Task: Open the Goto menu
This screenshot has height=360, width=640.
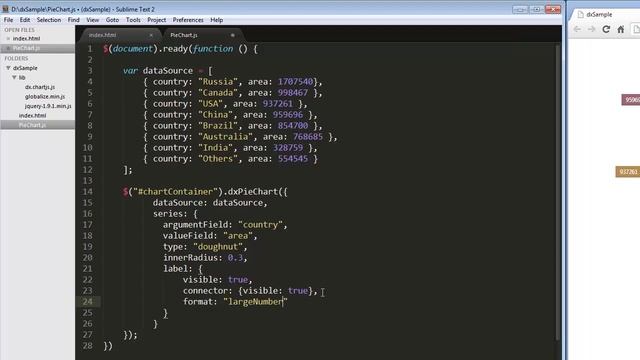Action: (x=112, y=20)
